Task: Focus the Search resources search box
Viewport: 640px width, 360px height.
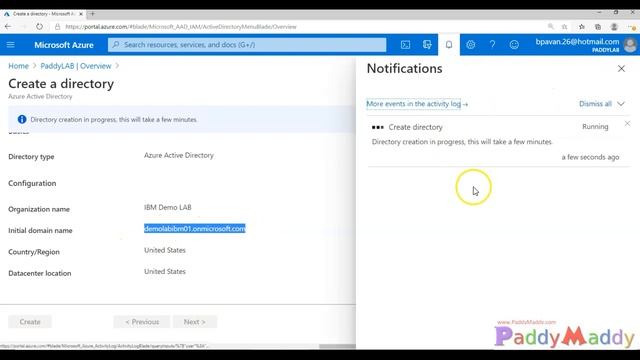Action: point(247,45)
